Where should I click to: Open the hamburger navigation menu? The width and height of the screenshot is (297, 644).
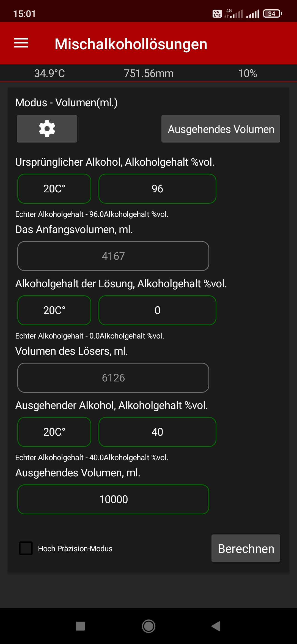[x=21, y=43]
